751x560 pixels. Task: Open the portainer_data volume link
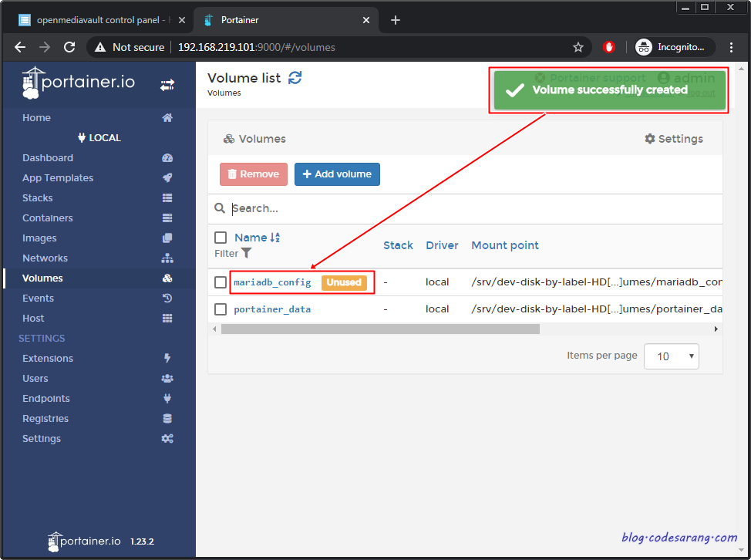pyautogui.click(x=272, y=309)
